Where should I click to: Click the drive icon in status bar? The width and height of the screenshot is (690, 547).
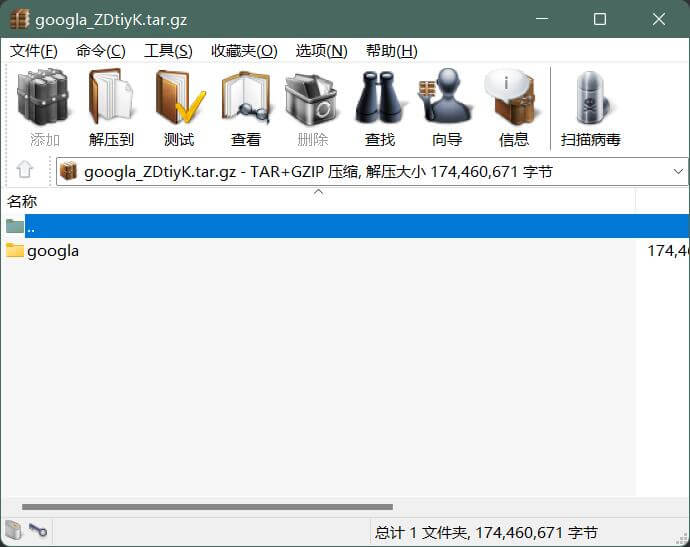tap(14, 530)
